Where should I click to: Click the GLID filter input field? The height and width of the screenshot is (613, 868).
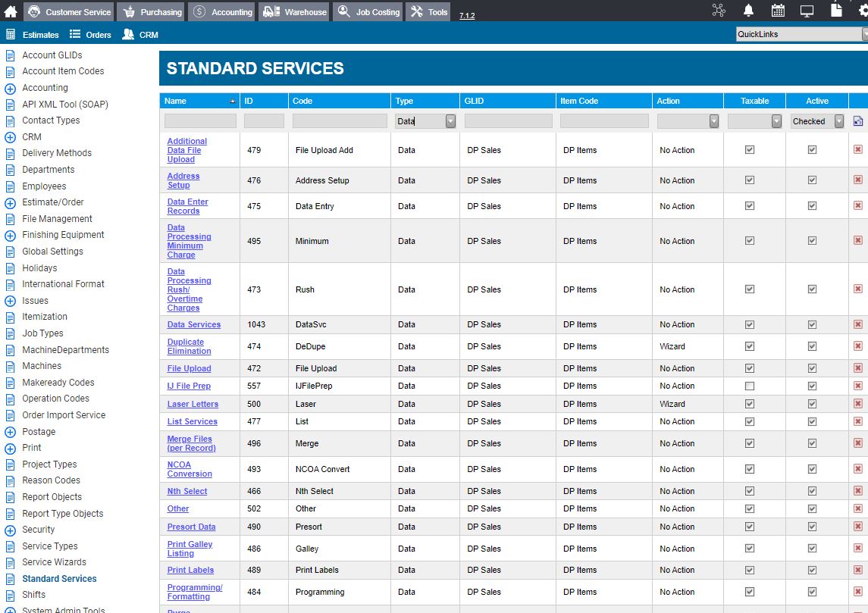tap(508, 121)
